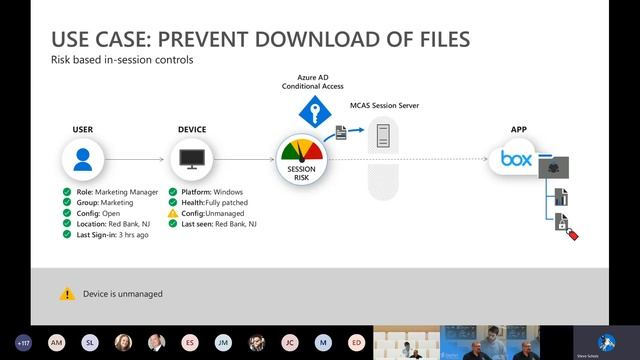
Task: Click the chart file icon under the folder
Action: (x=561, y=197)
